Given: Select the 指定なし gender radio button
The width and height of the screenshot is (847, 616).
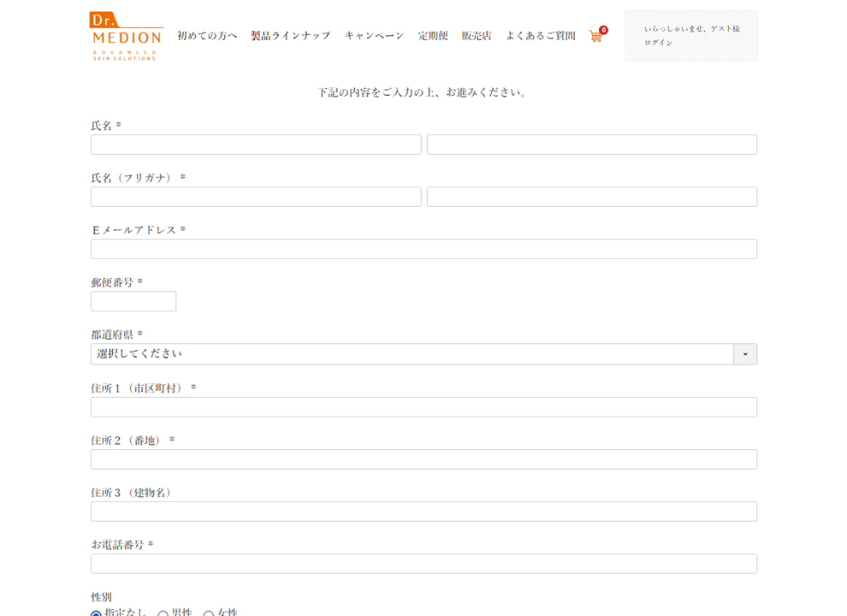Looking at the screenshot, I should 97,613.
